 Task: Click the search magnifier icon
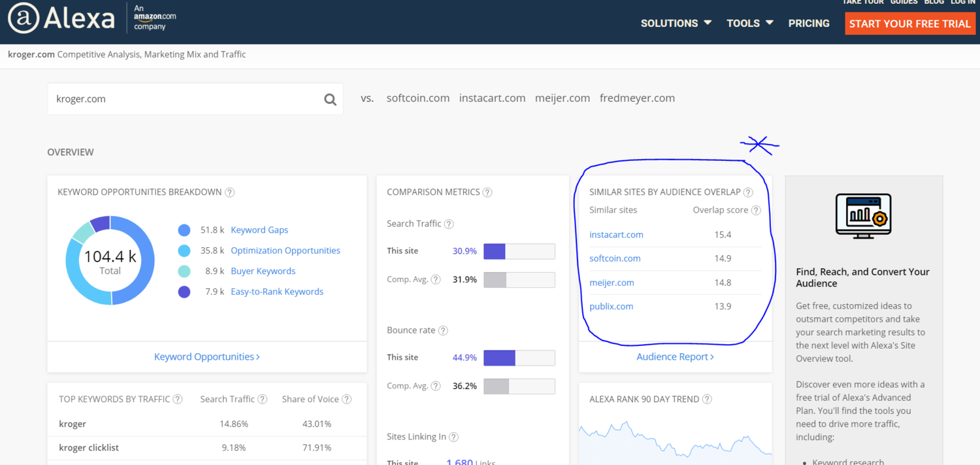[x=330, y=99]
